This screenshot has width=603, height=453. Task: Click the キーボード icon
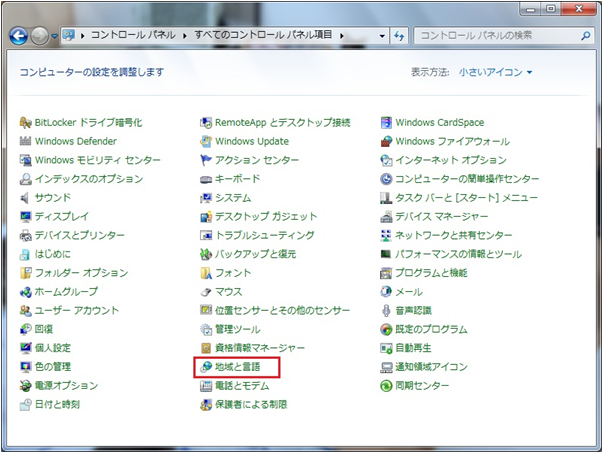point(206,179)
